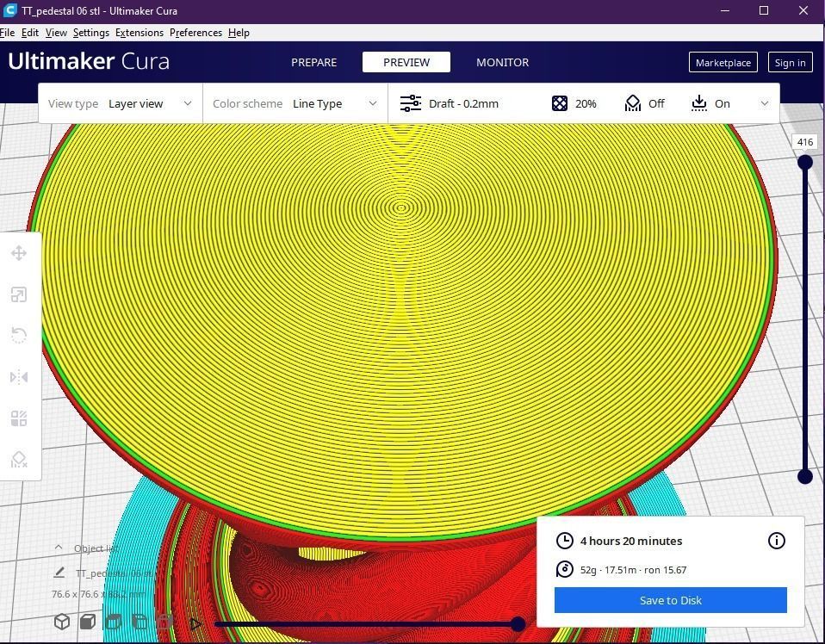Image resolution: width=825 pixels, height=644 pixels.
Task: Switch to left side camera view icon
Action: pos(140,622)
